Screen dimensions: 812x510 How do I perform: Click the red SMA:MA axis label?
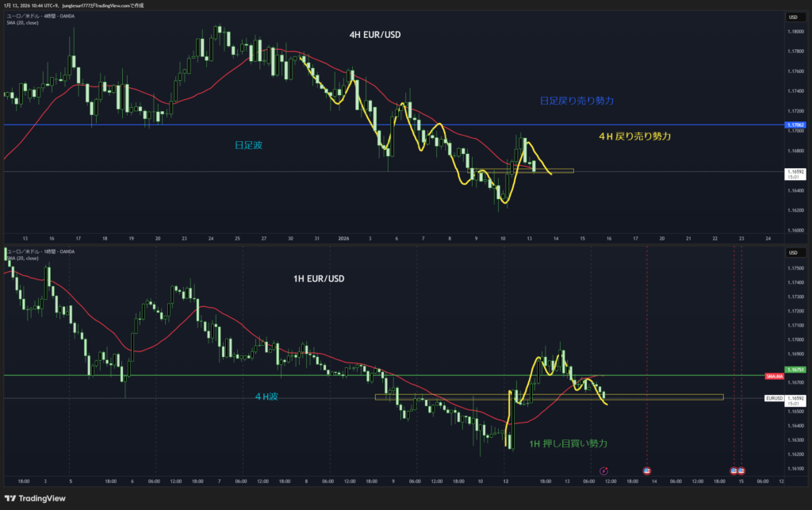(773, 375)
